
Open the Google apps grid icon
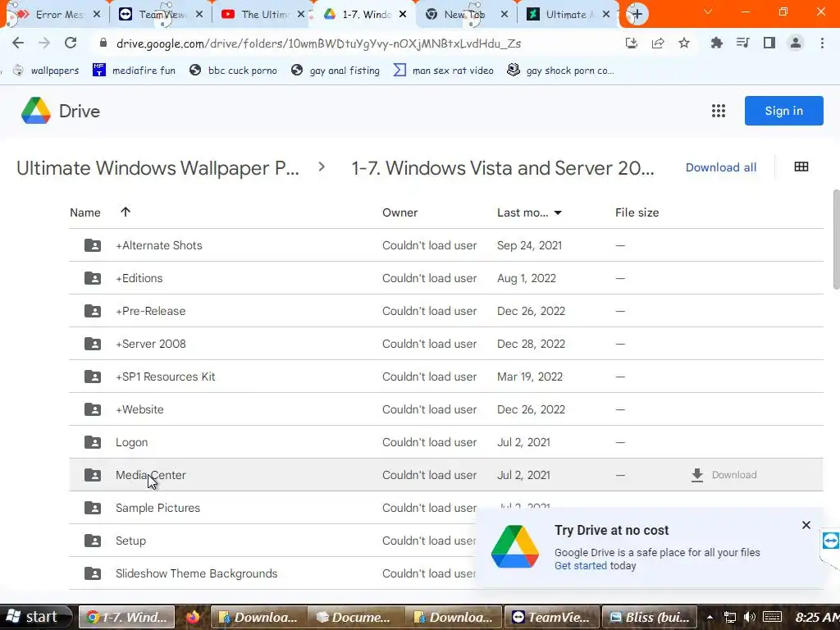coord(719,111)
